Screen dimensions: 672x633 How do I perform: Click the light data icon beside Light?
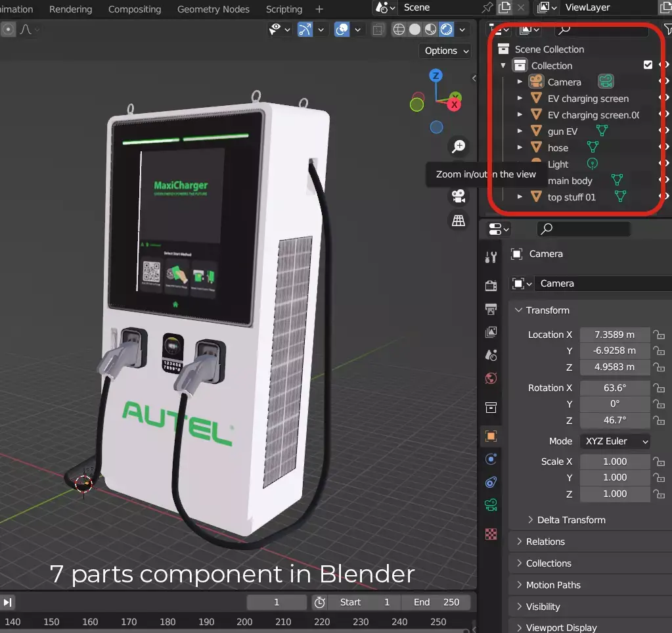click(593, 164)
